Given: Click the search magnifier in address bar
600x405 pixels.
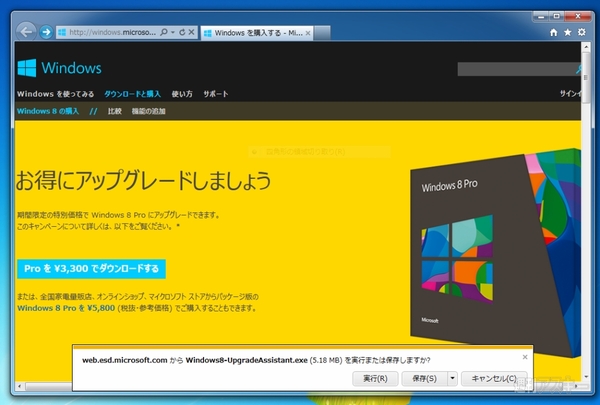Looking at the screenshot, I should tap(164, 32).
